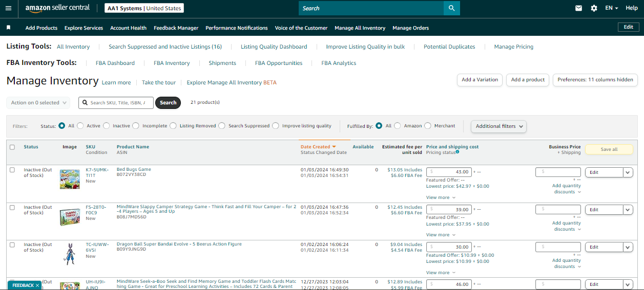The height and width of the screenshot is (290, 644).
Task: Open Slappy Camper product thumbnail
Action: (70, 217)
